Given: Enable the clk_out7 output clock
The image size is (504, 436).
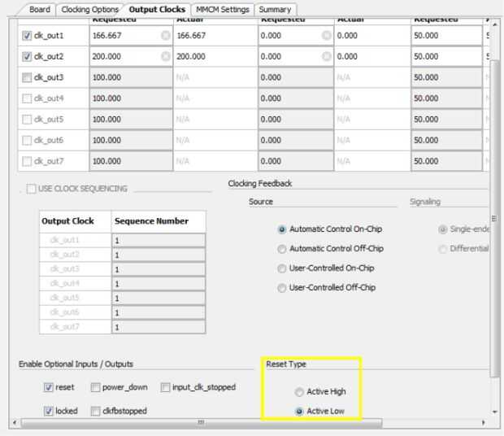Looking at the screenshot, I should point(27,161).
